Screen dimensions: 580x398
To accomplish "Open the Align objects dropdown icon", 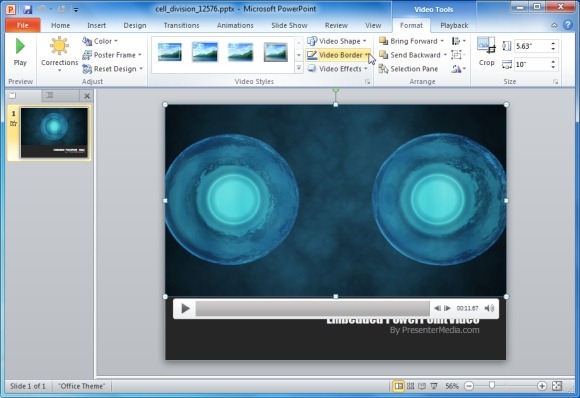I will click(459, 41).
